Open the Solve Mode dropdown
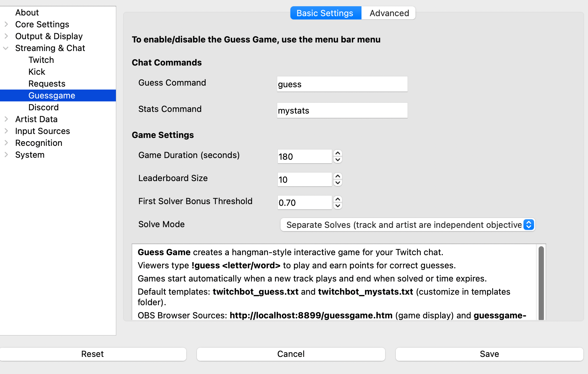The image size is (588, 374). click(x=407, y=225)
